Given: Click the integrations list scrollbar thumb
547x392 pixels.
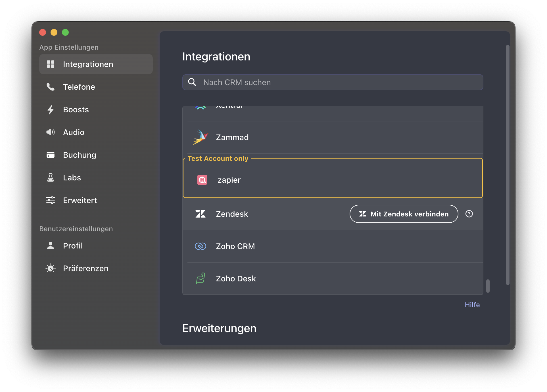Looking at the screenshot, I should [488, 286].
